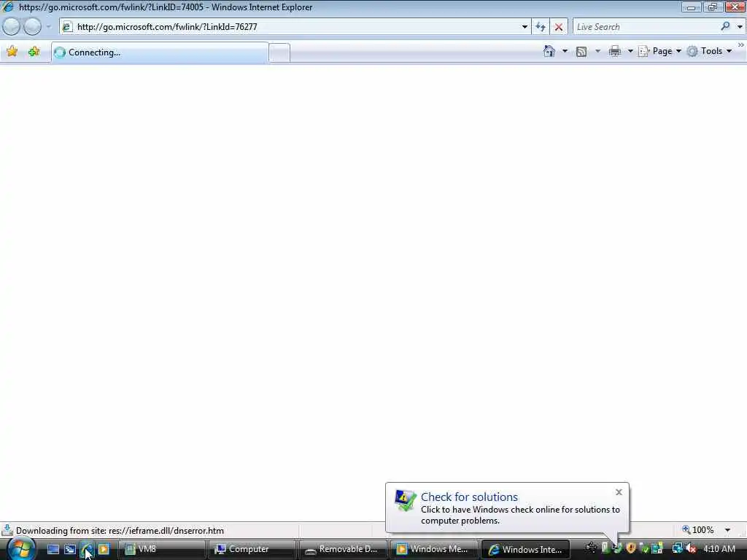Select the Connecting... tab
747x560 pixels.
tap(160, 52)
